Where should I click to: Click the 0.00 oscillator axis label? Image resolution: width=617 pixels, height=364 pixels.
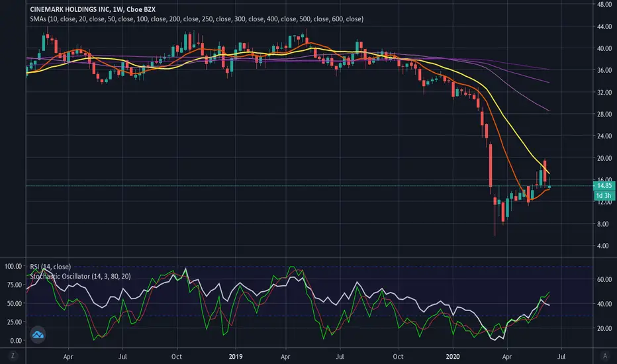click(16, 340)
